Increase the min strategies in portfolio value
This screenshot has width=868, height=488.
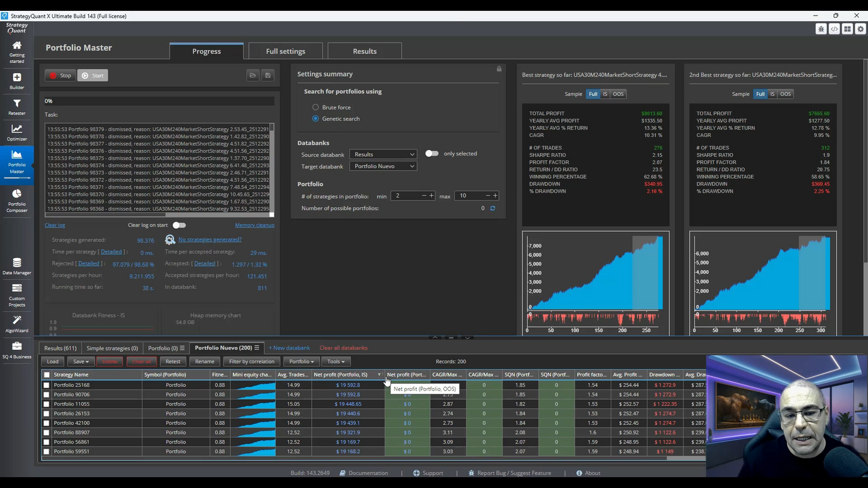[x=431, y=196]
